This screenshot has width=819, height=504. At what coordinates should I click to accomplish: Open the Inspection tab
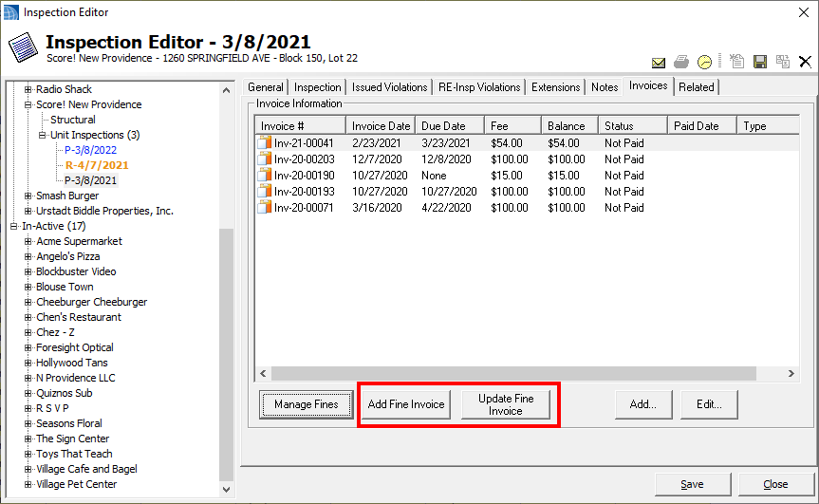point(317,87)
